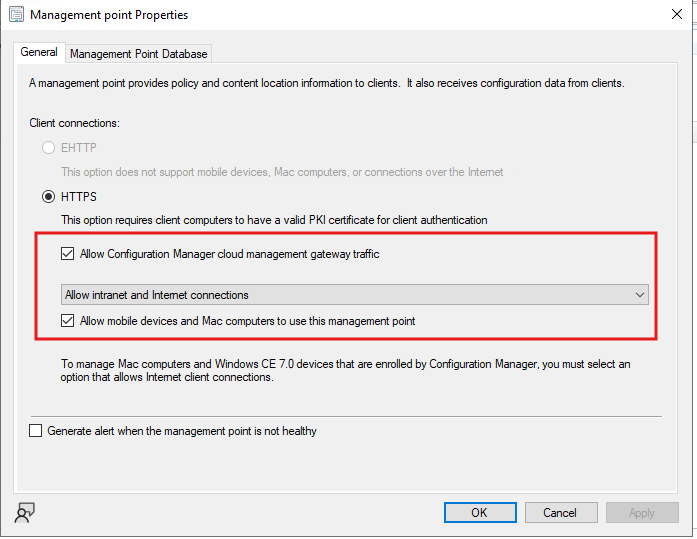
Task: Click the Management point Properties title text
Action: (109, 15)
